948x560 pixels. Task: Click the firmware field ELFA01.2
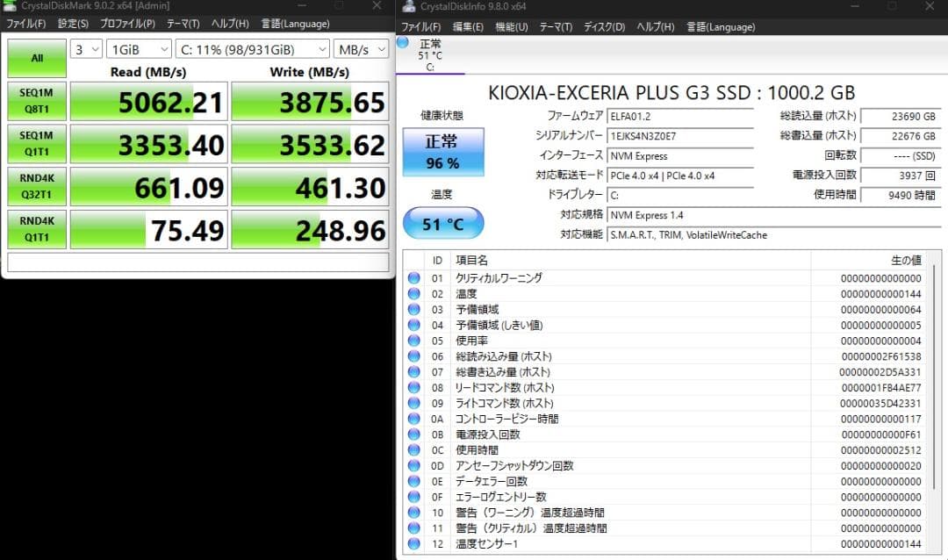point(680,117)
